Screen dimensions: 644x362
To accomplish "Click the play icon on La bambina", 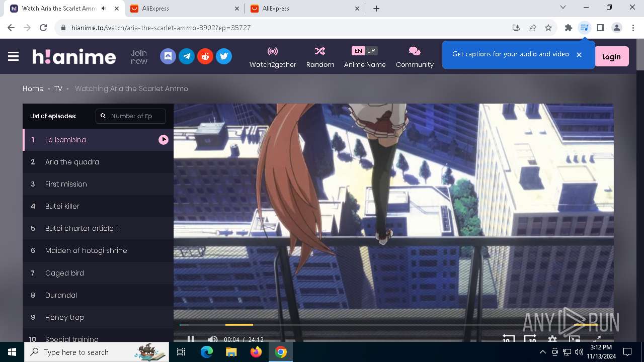I will 164,140.
